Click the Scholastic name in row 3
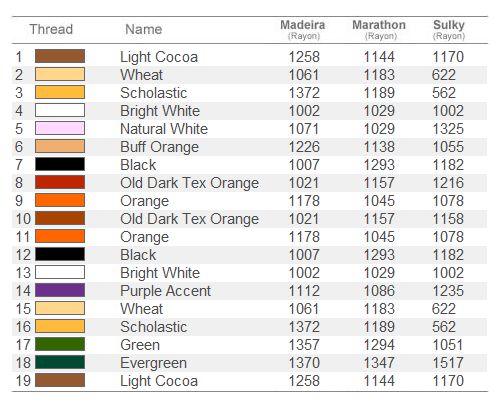The height and width of the screenshot is (402, 500). [x=154, y=93]
